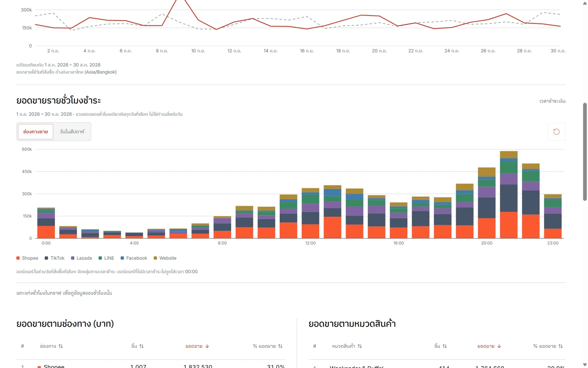Sort channel table by ชิ้น column

[x=137, y=346]
